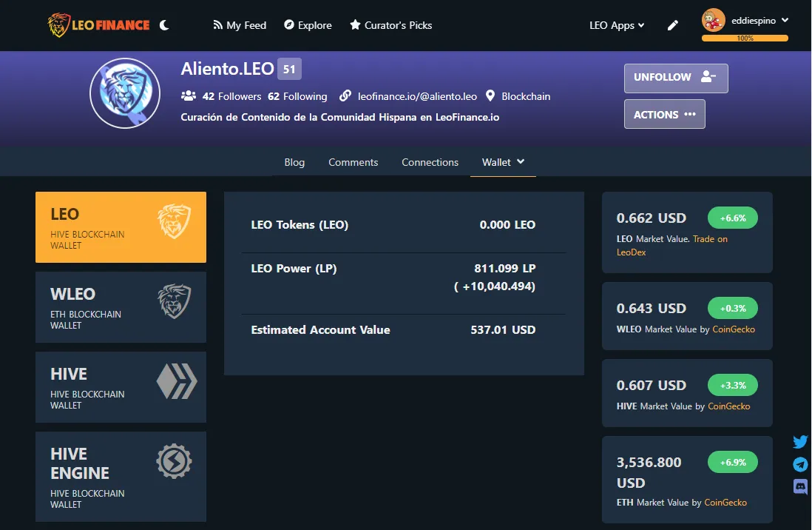Click the reputation badge 51
Image resolution: width=812 pixels, height=530 pixels.
(289, 69)
